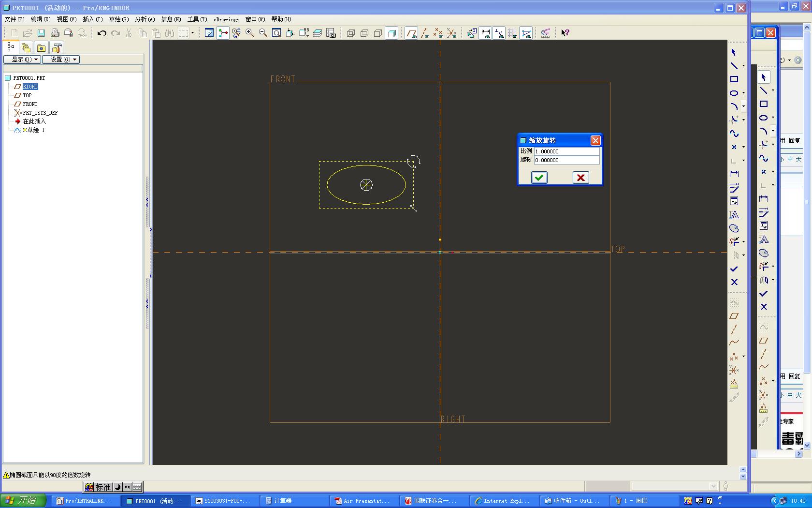Open the 文件(F) menu
812x508 pixels.
(x=14, y=19)
